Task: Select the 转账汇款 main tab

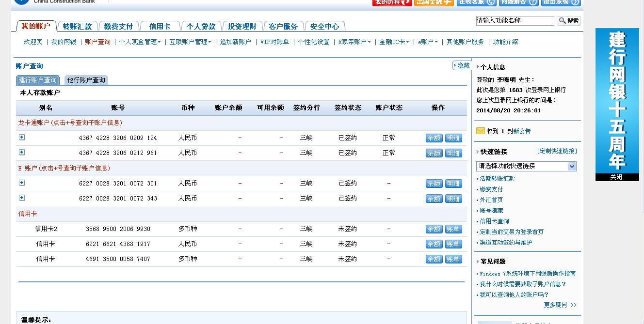Action: (x=78, y=26)
